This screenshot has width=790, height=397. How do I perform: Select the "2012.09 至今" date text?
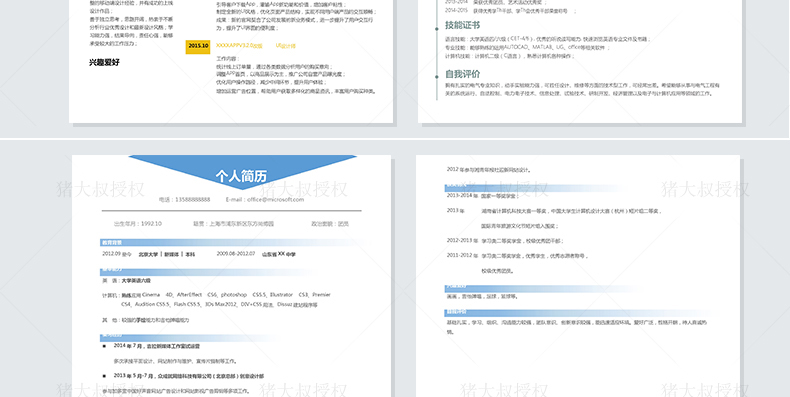coord(117,254)
